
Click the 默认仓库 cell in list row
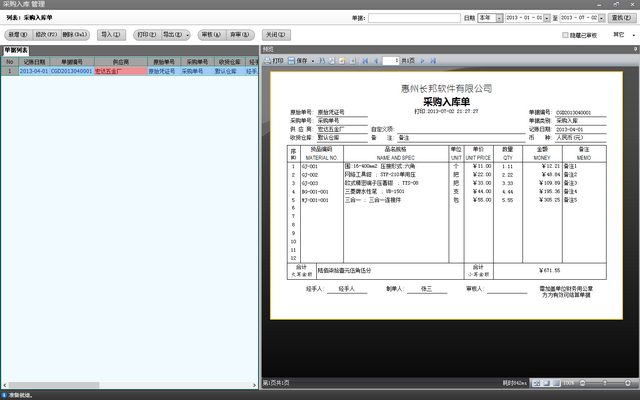[x=230, y=71]
